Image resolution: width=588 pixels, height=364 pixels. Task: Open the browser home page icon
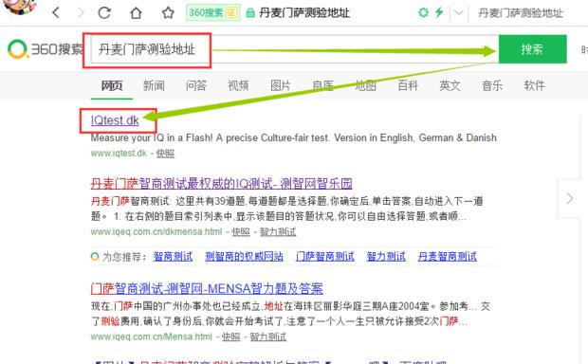[136, 12]
